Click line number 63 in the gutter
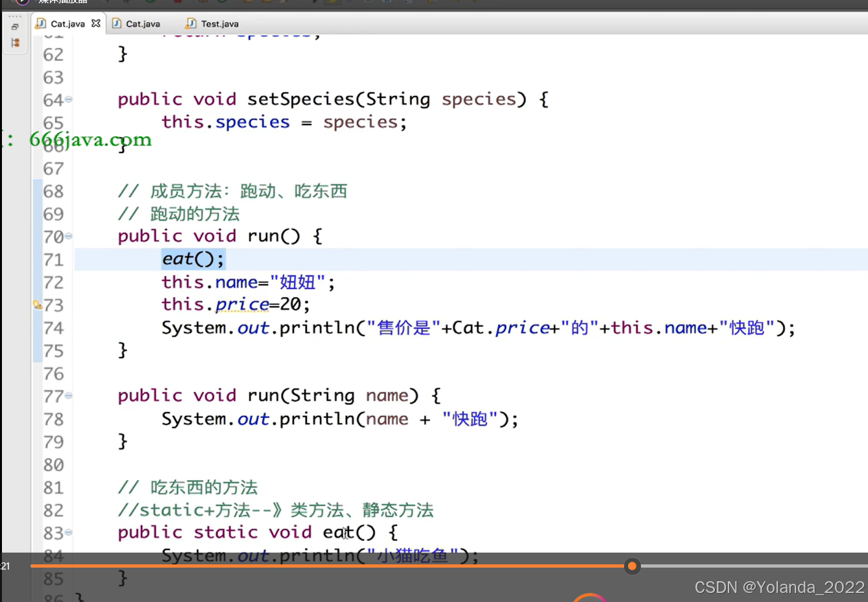 tap(54, 77)
